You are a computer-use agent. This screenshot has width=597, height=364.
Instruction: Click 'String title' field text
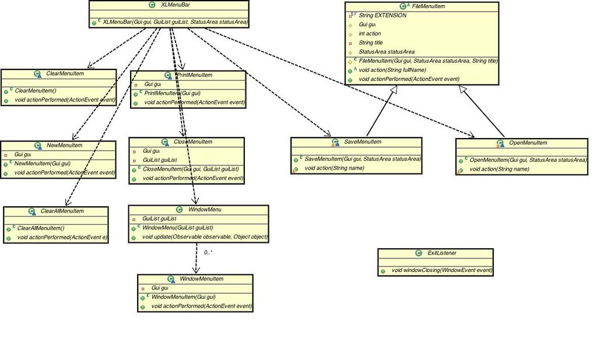click(x=371, y=43)
